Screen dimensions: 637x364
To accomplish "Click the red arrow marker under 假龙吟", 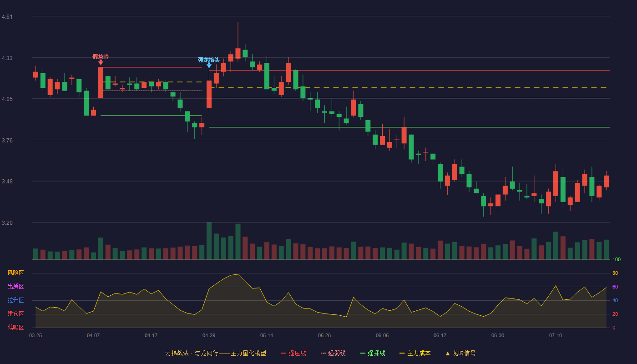I will [101, 62].
